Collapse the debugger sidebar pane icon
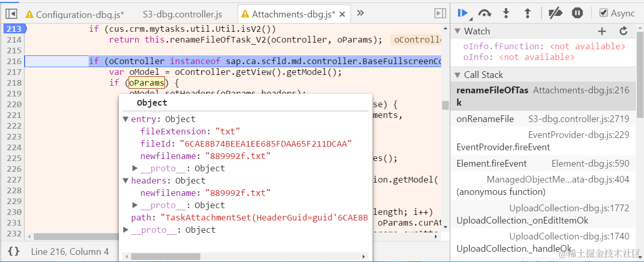The height and width of the screenshot is (262, 644). point(440,13)
